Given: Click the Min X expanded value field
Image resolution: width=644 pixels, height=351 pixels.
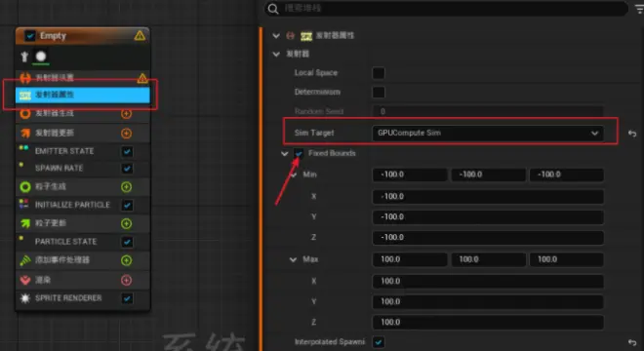Looking at the screenshot, I should pyautogui.click(x=488, y=196).
